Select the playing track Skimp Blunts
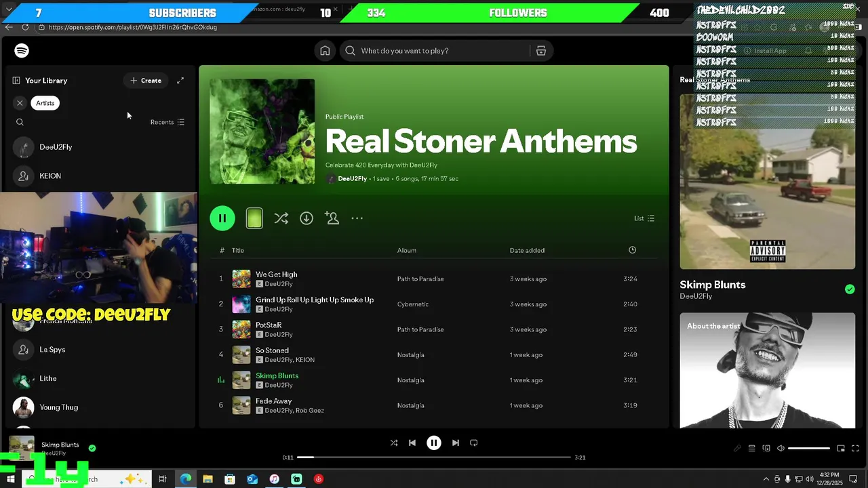 [277, 375]
